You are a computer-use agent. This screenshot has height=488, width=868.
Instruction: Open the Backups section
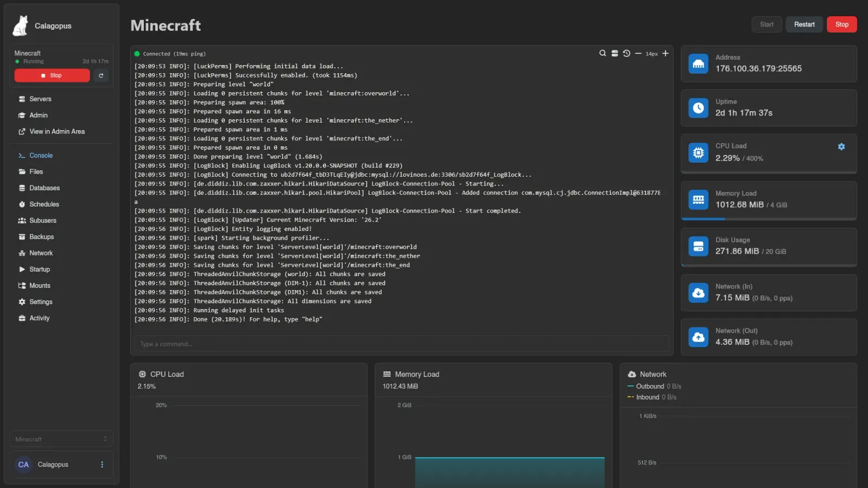pos(61,237)
